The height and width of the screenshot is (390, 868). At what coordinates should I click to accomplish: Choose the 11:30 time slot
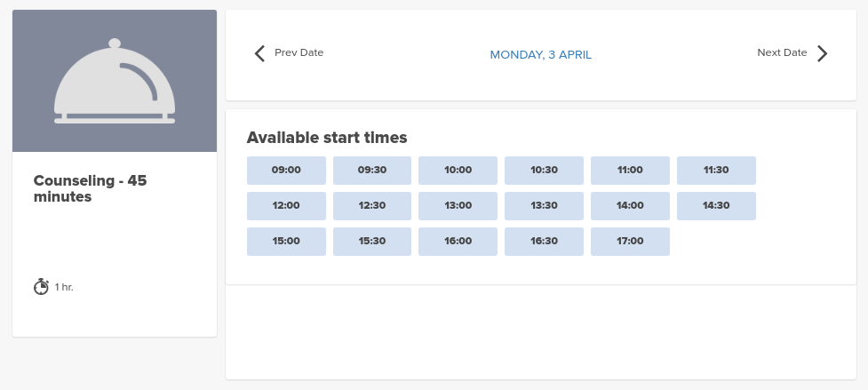pos(716,170)
